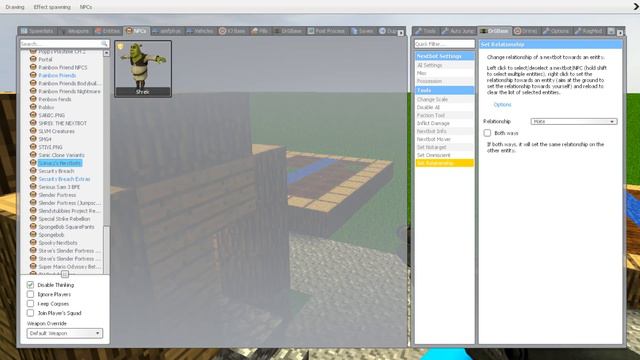Enable the Keep Corpses checkbox
This screenshot has width=640, height=360.
tap(30, 303)
